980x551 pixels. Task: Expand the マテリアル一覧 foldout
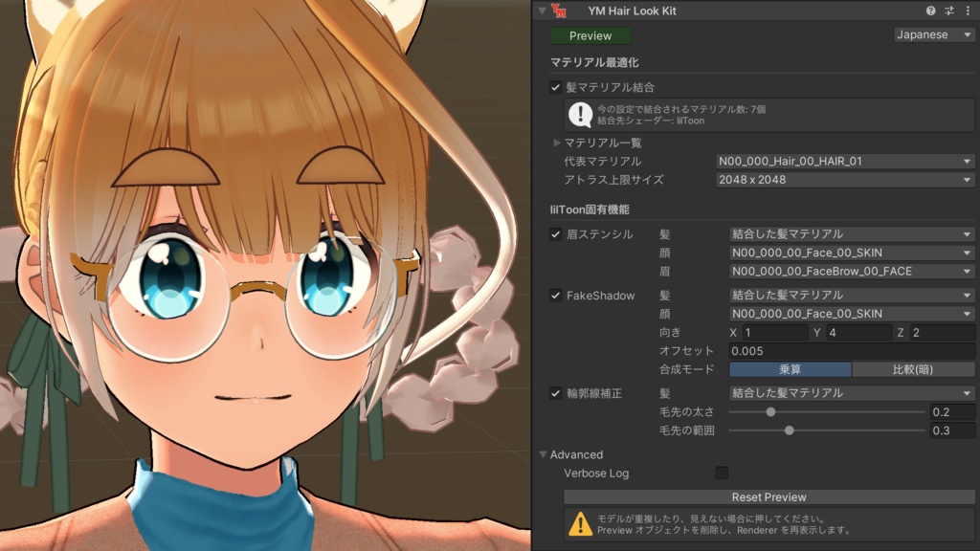556,143
